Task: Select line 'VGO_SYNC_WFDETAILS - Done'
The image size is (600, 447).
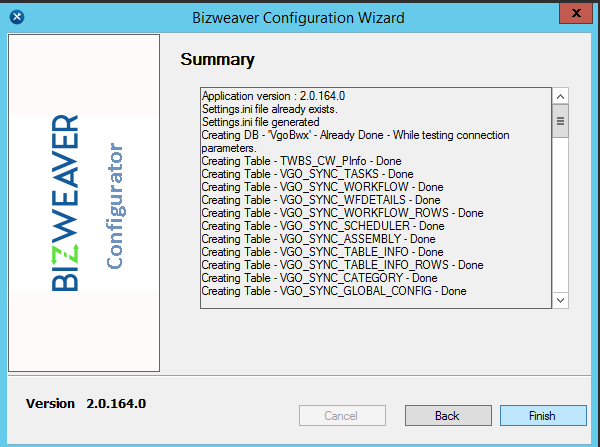Action: (x=321, y=200)
